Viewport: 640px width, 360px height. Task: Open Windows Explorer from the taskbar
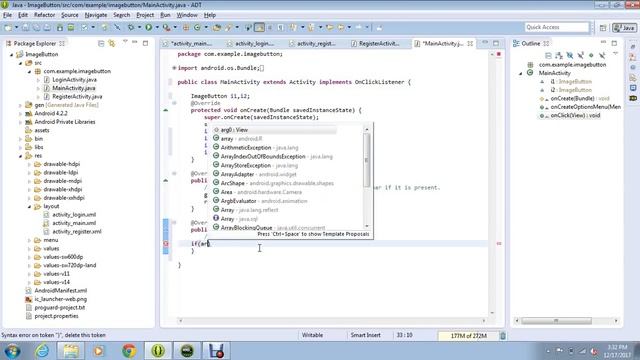tap(71, 351)
